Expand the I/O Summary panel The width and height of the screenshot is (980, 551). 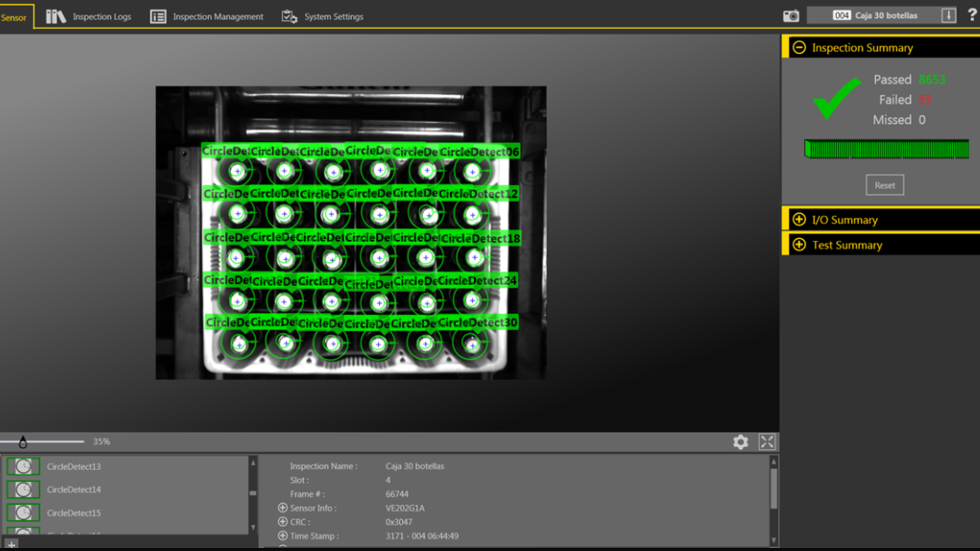799,220
